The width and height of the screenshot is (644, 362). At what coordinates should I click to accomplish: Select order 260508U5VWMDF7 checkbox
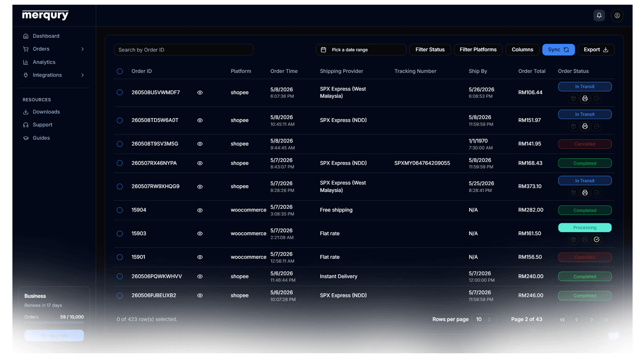tap(120, 93)
